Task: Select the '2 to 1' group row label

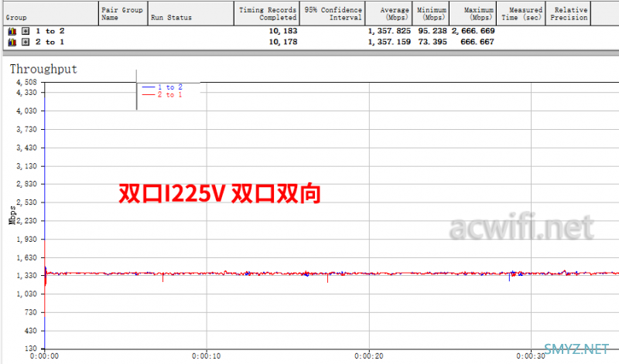Action: point(50,42)
